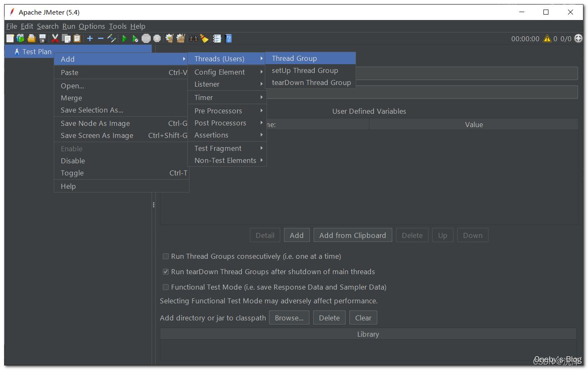Select Paste in context menu

(122, 72)
